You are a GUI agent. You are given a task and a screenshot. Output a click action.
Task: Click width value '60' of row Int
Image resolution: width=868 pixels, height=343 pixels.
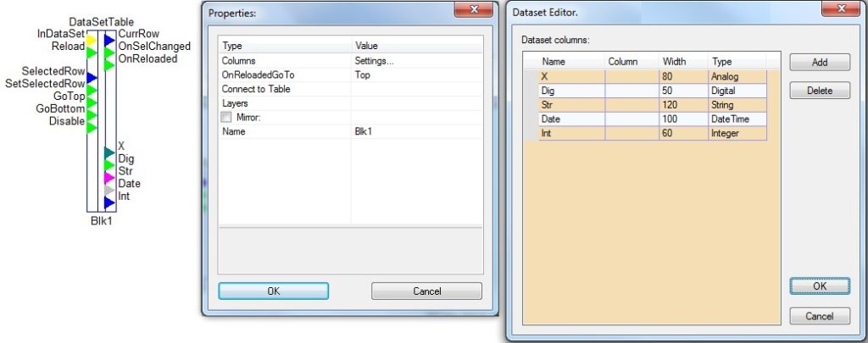coord(683,133)
